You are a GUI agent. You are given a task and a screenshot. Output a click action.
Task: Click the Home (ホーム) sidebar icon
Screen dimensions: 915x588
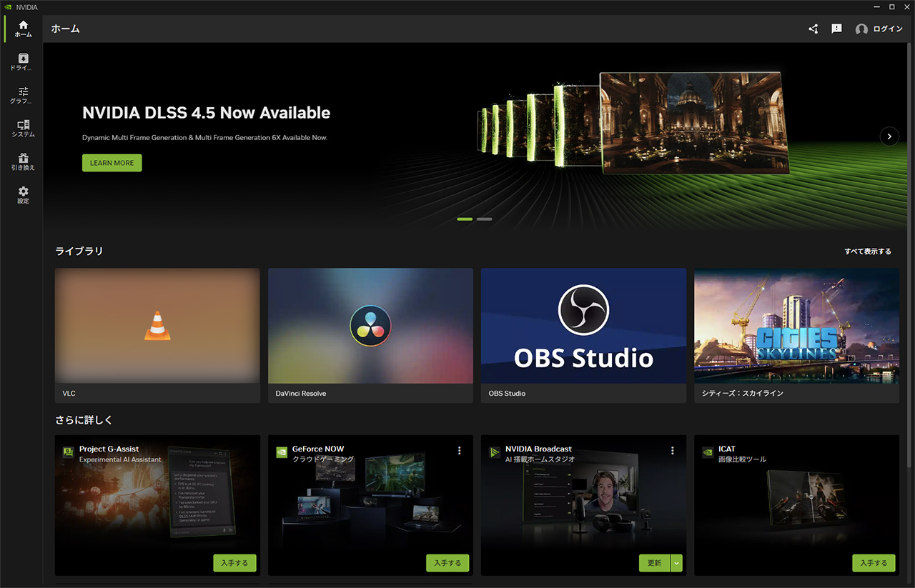point(23,29)
